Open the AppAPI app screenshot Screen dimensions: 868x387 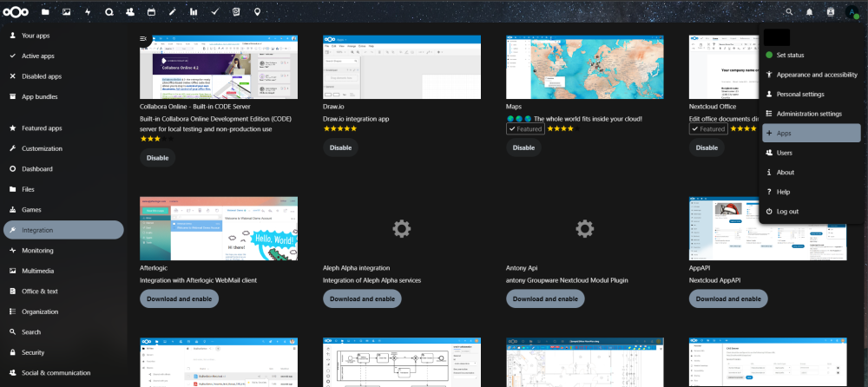768,228
